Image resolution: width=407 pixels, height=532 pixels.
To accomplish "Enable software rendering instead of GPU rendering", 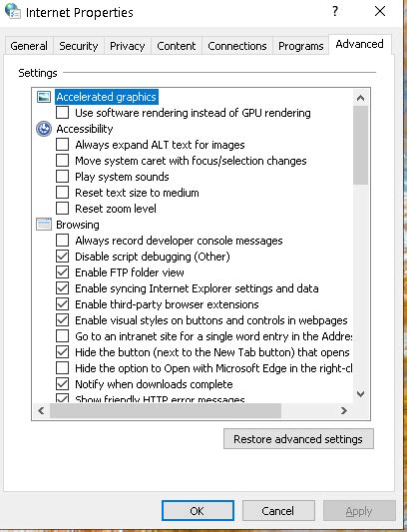I will coord(63,113).
